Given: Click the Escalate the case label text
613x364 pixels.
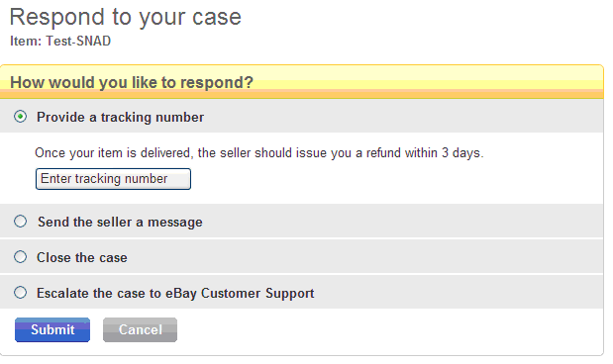Looking at the screenshot, I should point(175,294).
